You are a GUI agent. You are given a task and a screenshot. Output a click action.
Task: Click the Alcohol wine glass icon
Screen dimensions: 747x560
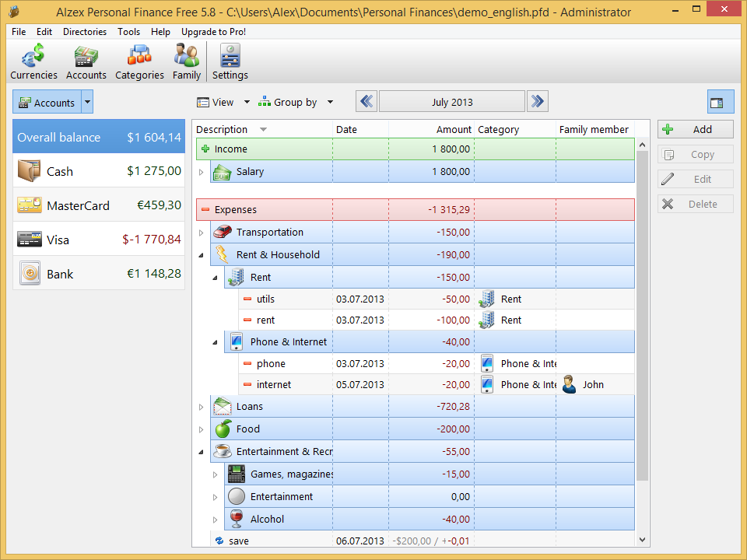(x=237, y=519)
